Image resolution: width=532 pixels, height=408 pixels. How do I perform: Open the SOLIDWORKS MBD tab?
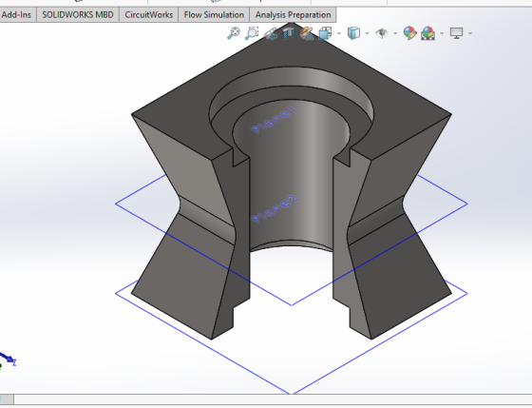tap(78, 15)
